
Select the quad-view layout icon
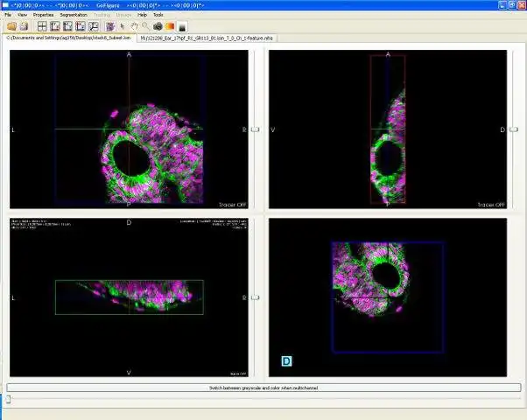[42, 26]
